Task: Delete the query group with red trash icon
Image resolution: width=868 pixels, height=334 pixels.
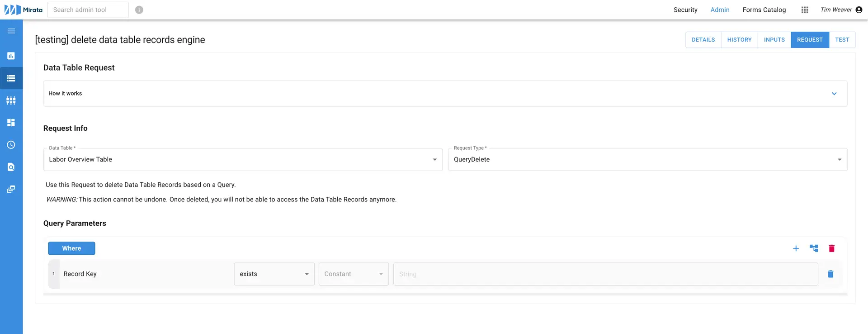Action: (x=831, y=248)
